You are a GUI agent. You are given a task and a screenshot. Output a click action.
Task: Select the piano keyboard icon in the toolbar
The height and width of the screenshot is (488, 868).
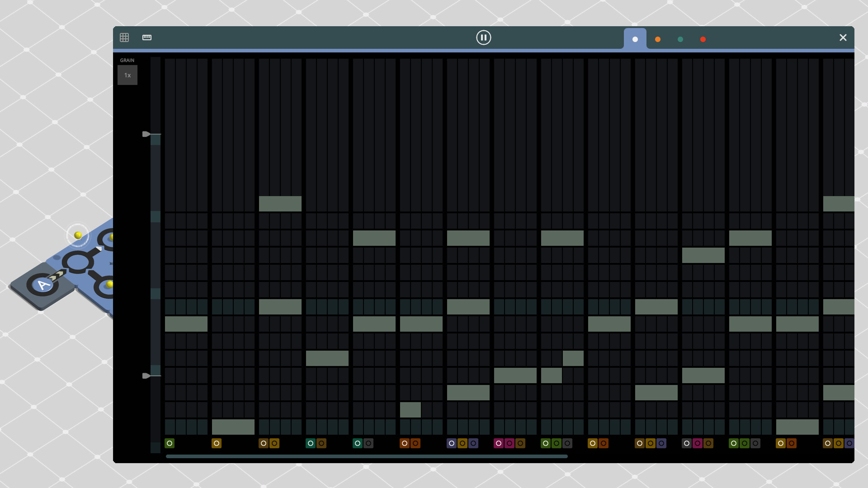(x=147, y=38)
